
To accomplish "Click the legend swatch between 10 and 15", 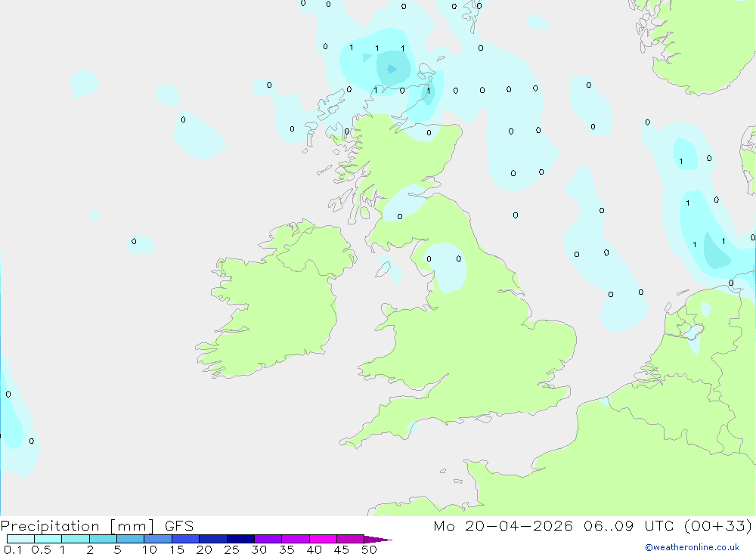I will click(x=158, y=539).
